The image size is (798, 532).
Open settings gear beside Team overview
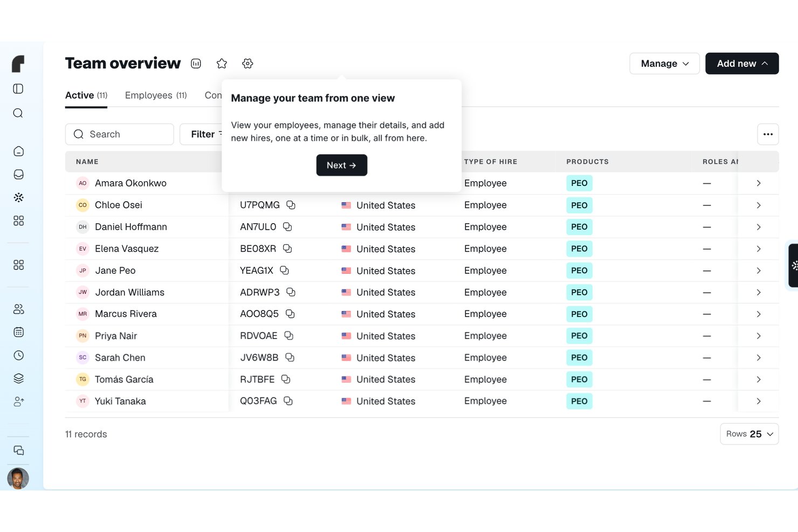pyautogui.click(x=247, y=64)
